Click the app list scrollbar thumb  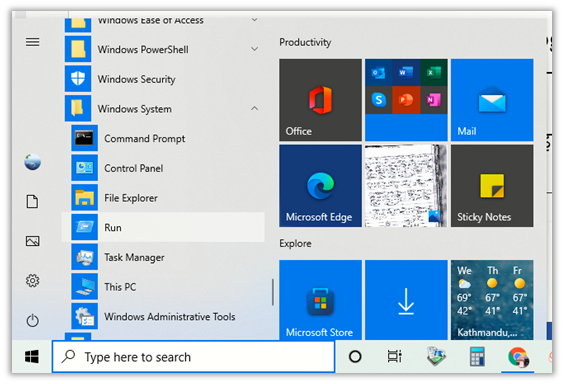click(273, 292)
